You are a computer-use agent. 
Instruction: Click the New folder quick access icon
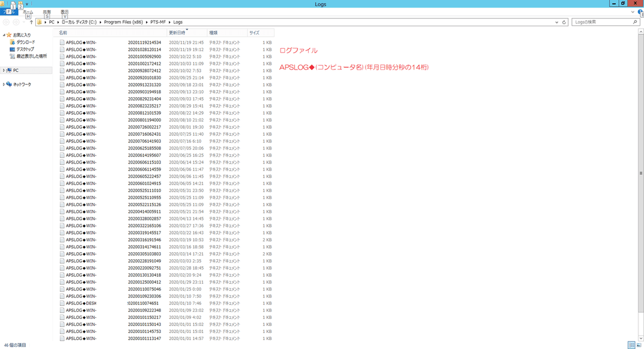click(20, 4)
